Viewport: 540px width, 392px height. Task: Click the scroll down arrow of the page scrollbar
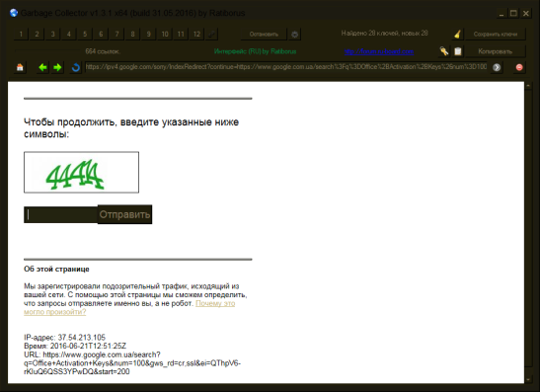pyautogui.click(x=528, y=379)
